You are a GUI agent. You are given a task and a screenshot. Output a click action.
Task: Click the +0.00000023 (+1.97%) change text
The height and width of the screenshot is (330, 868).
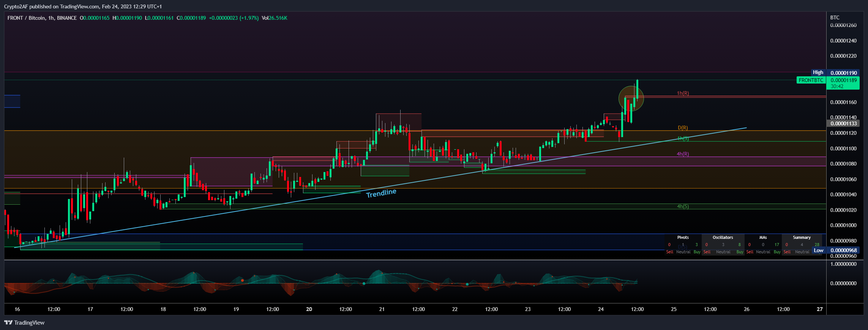(x=234, y=18)
